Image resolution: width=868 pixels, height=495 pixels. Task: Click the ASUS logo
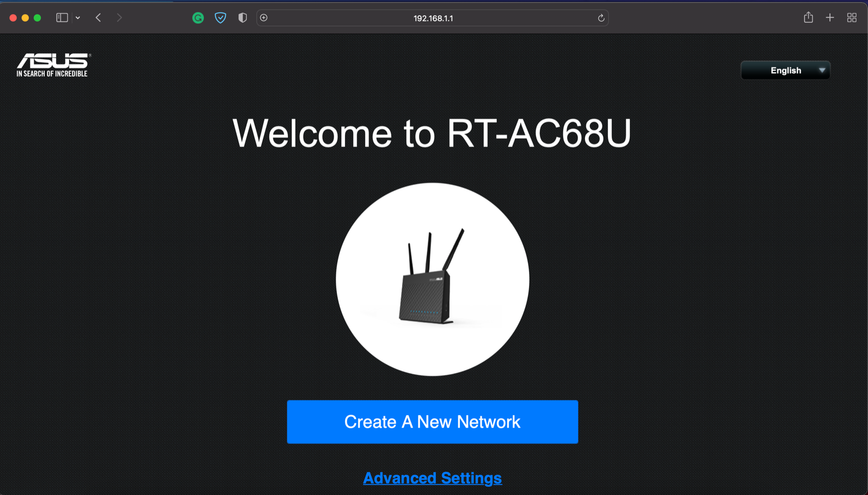tap(53, 65)
